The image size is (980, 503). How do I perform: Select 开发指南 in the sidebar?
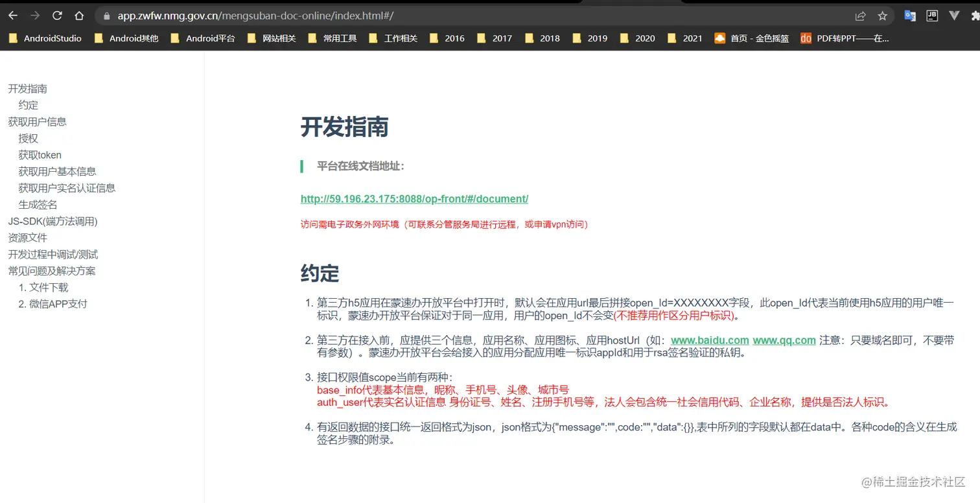click(x=27, y=89)
